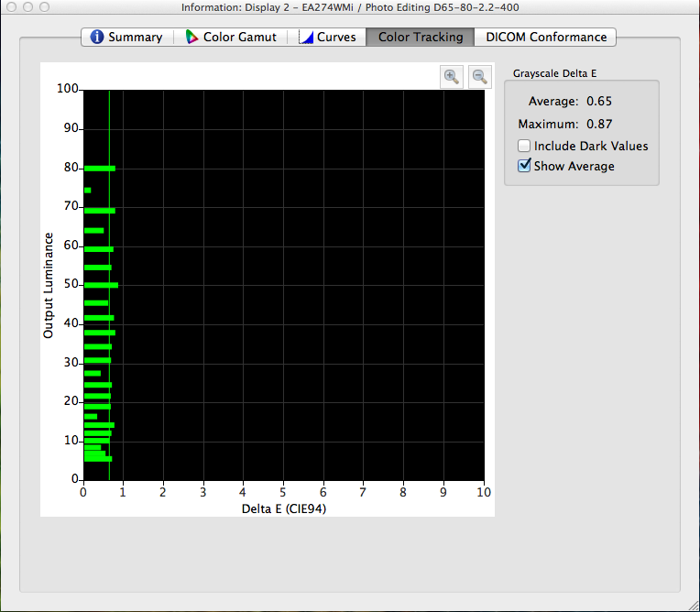Open the Curves tab
This screenshot has width=700, height=612.
(x=327, y=37)
